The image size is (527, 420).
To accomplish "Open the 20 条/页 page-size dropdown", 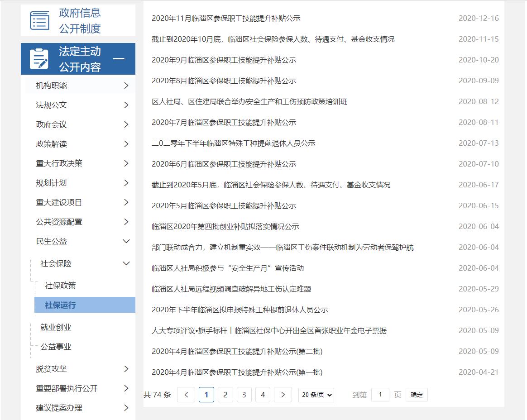I will point(316,394).
